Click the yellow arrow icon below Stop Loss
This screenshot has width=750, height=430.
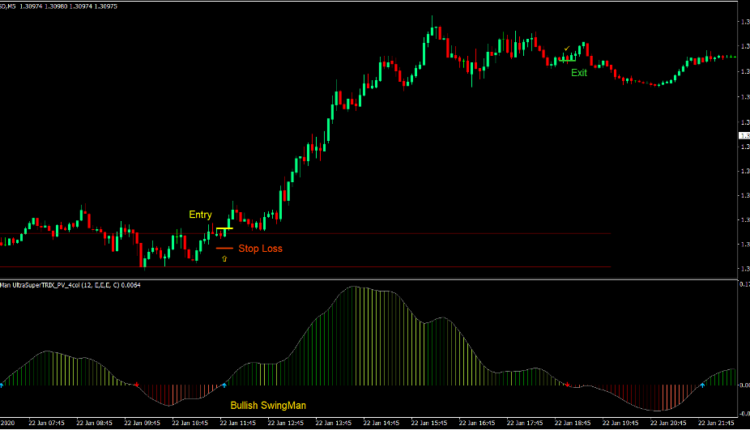pyautogui.click(x=224, y=258)
